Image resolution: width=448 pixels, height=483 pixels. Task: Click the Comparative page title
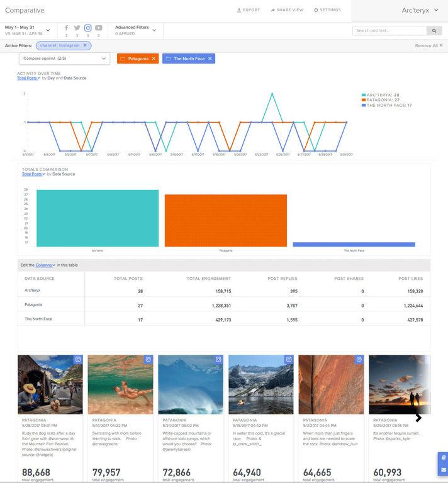tap(25, 10)
